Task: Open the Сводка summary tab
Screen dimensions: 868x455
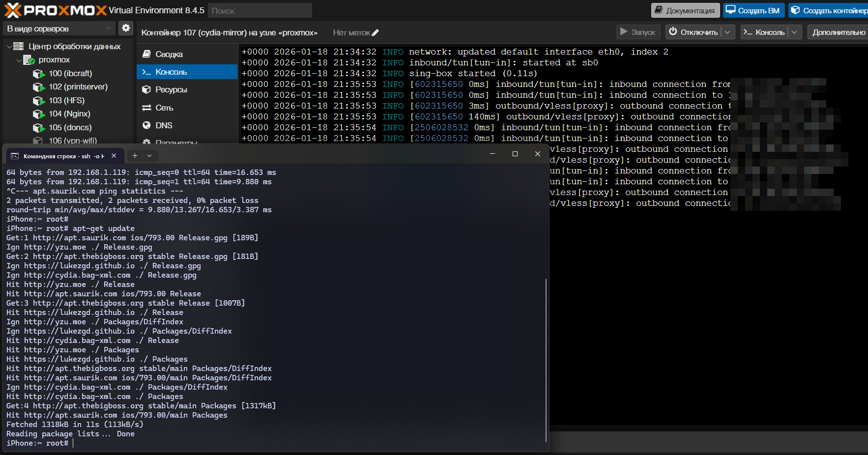Action: point(169,54)
